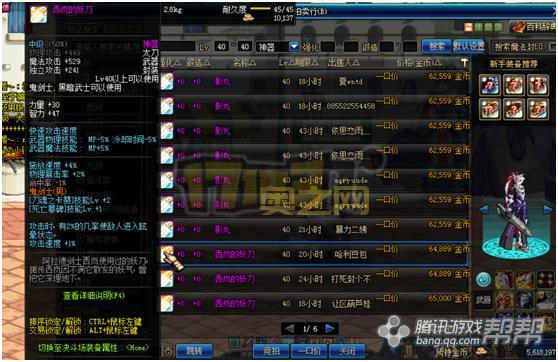Click item icon in 打死封个不 row
Viewport: 558px width, 362px height.
click(x=167, y=278)
